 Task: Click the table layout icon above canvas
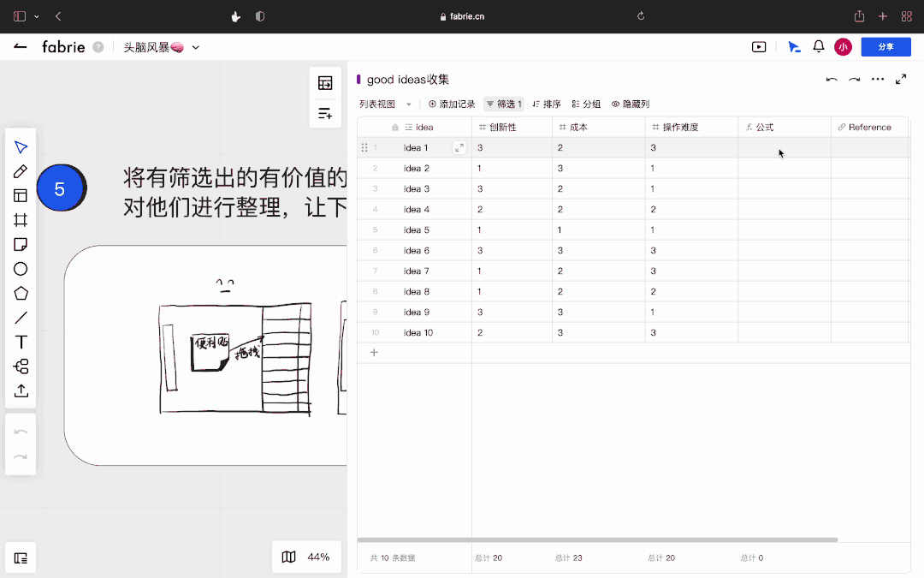pos(325,83)
